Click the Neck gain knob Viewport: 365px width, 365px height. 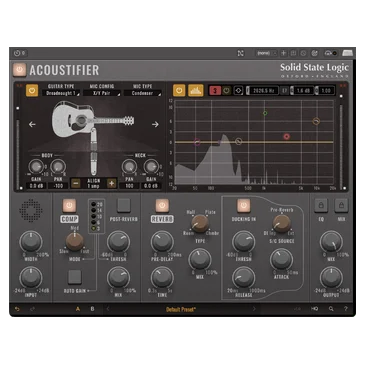tap(151, 166)
